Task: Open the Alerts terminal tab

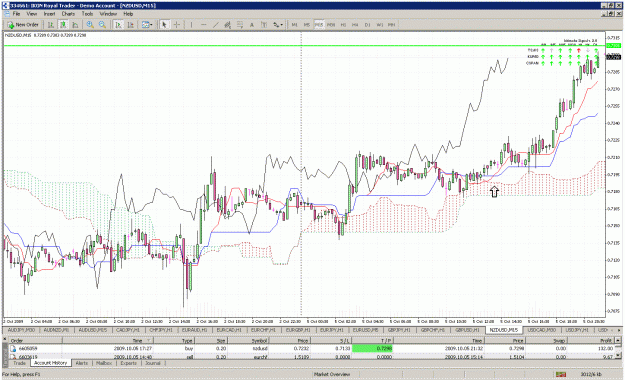Action: point(82,363)
